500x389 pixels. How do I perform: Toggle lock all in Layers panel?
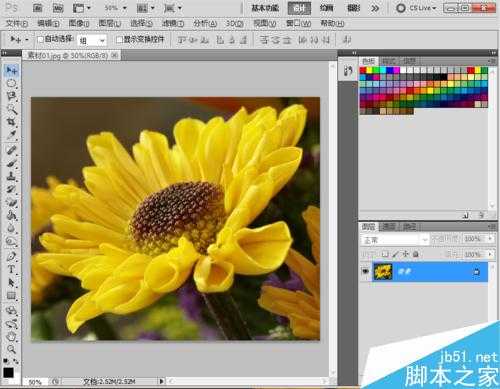click(x=416, y=254)
